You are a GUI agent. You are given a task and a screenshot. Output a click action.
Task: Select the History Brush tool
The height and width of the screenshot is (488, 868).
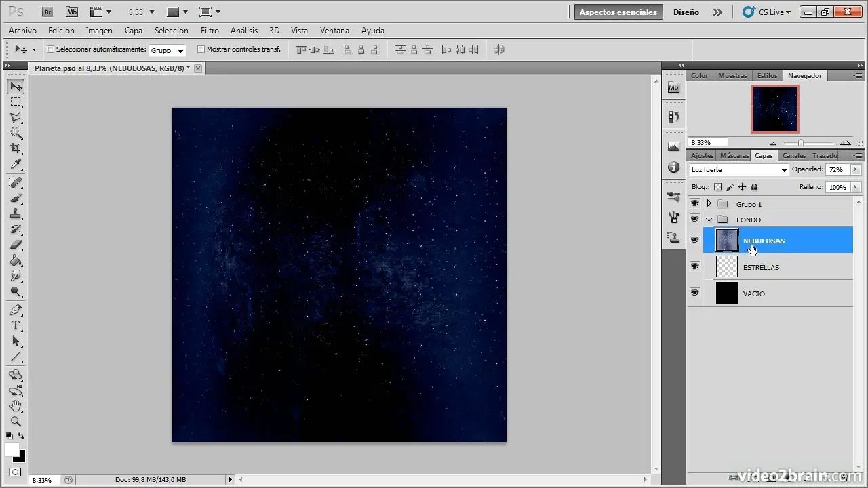[x=16, y=229]
